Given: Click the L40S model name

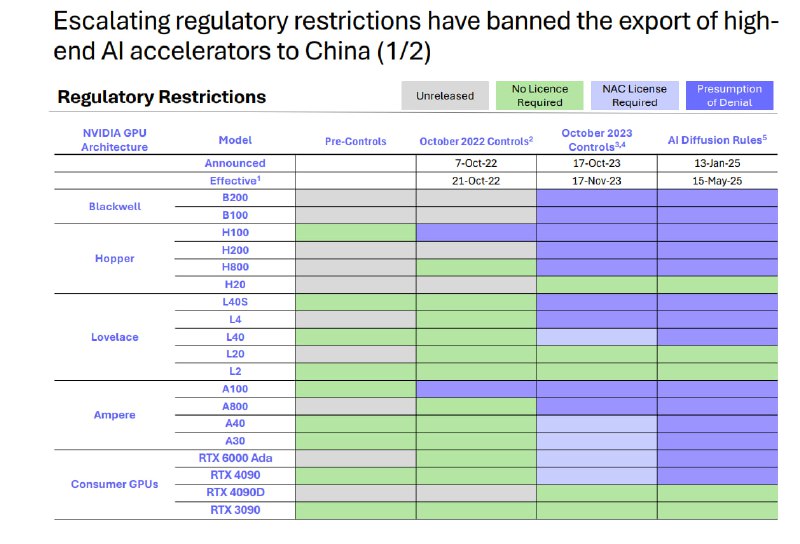Looking at the screenshot, I should (235, 302).
